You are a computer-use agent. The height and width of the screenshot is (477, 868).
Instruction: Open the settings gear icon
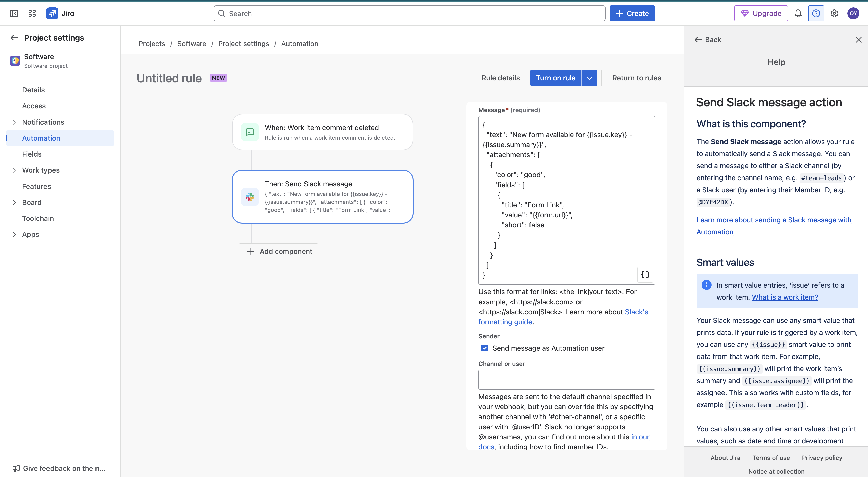pos(834,13)
